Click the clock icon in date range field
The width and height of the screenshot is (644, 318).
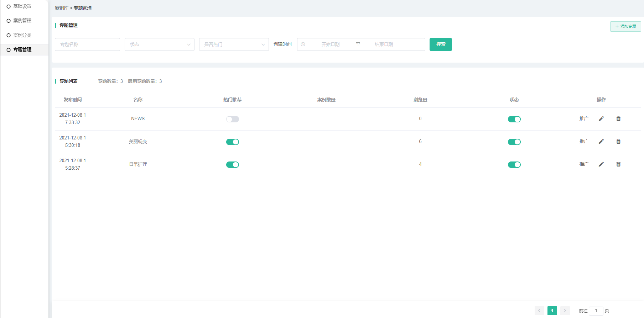click(x=303, y=44)
